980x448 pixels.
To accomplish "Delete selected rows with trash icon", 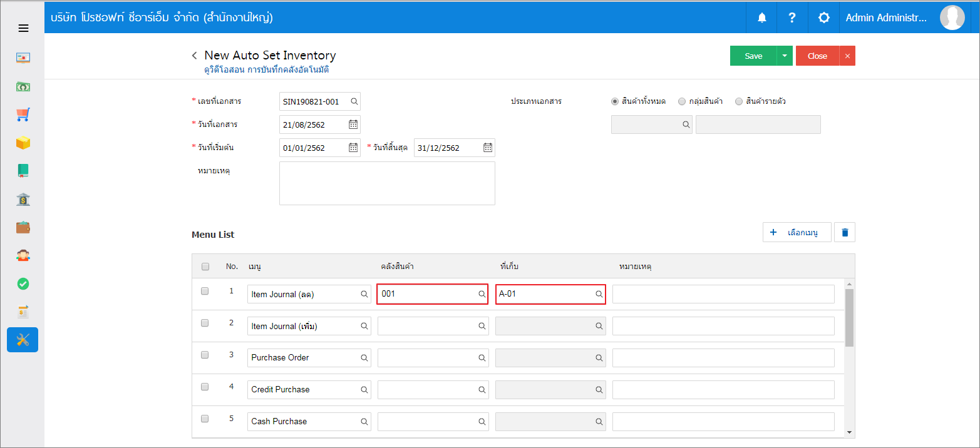I will pos(845,232).
